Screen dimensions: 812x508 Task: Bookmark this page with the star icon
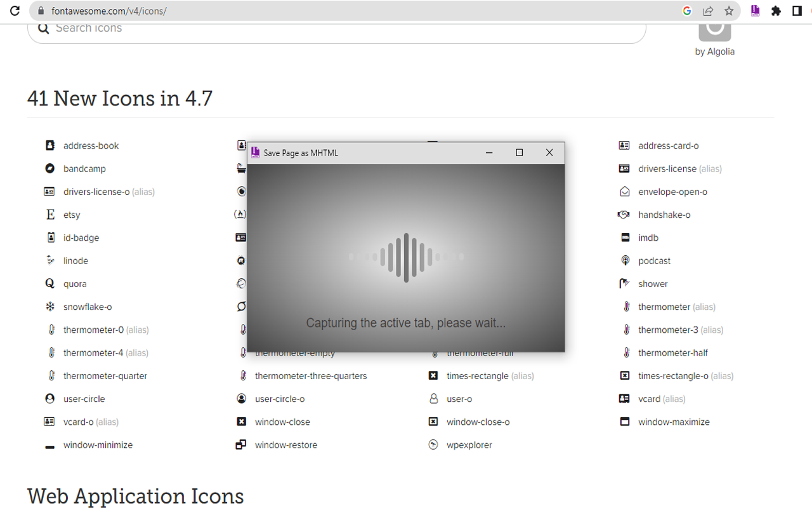[x=729, y=11]
